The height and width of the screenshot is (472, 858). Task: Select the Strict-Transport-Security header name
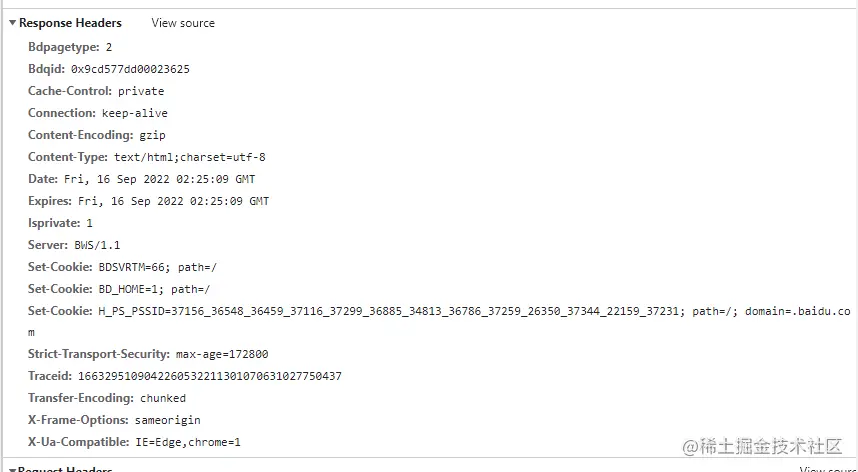(98, 354)
